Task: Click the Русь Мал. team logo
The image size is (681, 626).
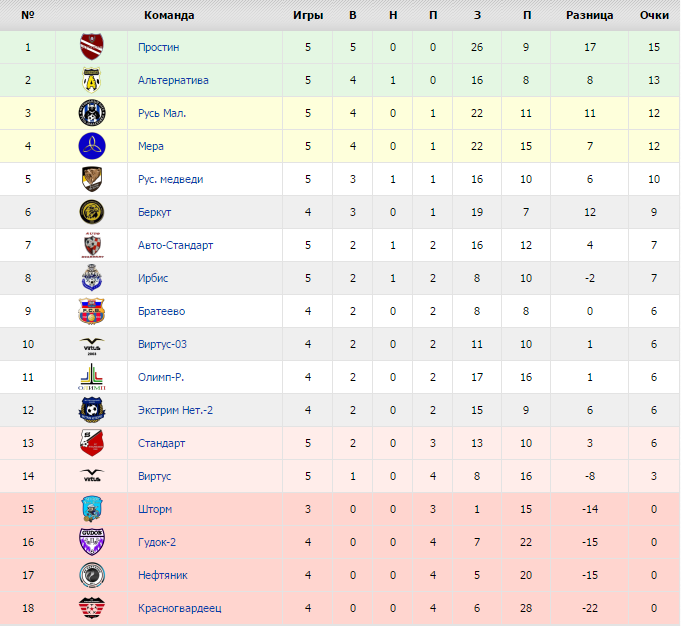Action: [x=92, y=113]
